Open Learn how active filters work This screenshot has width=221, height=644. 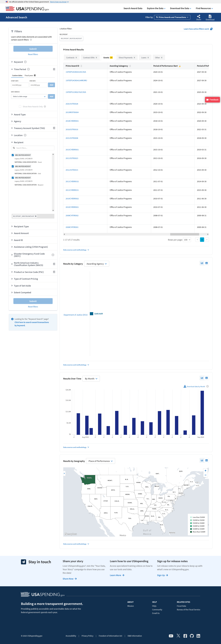click(198, 29)
